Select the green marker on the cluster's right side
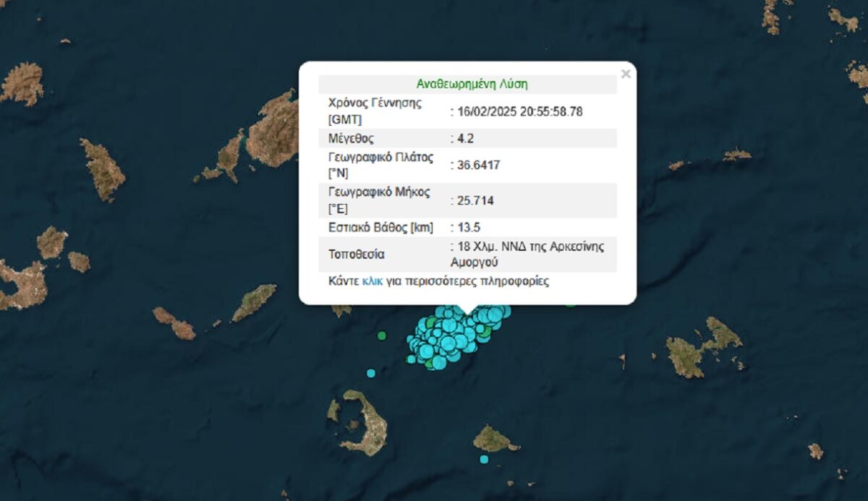The width and height of the screenshot is (868, 501). pyautogui.click(x=485, y=332)
